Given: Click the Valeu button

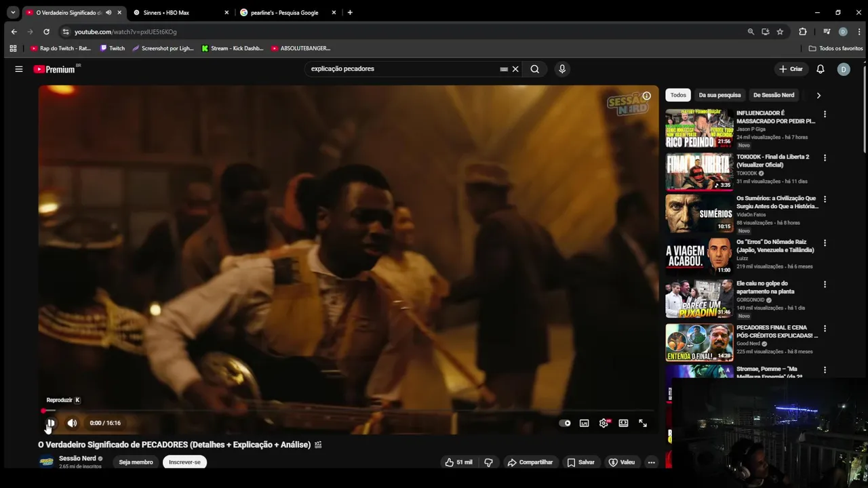Looking at the screenshot, I should tap(622, 462).
